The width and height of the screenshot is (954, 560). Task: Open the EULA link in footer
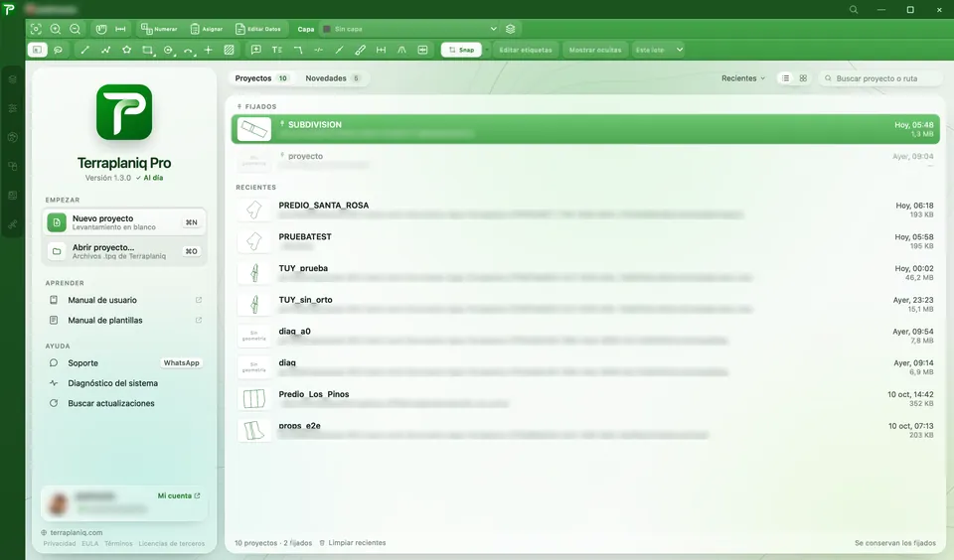click(x=90, y=543)
